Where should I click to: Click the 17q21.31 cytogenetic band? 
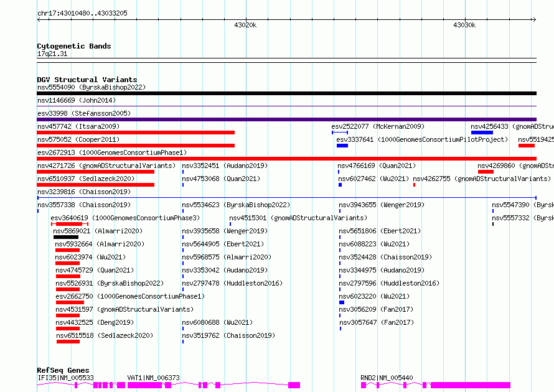[52, 54]
